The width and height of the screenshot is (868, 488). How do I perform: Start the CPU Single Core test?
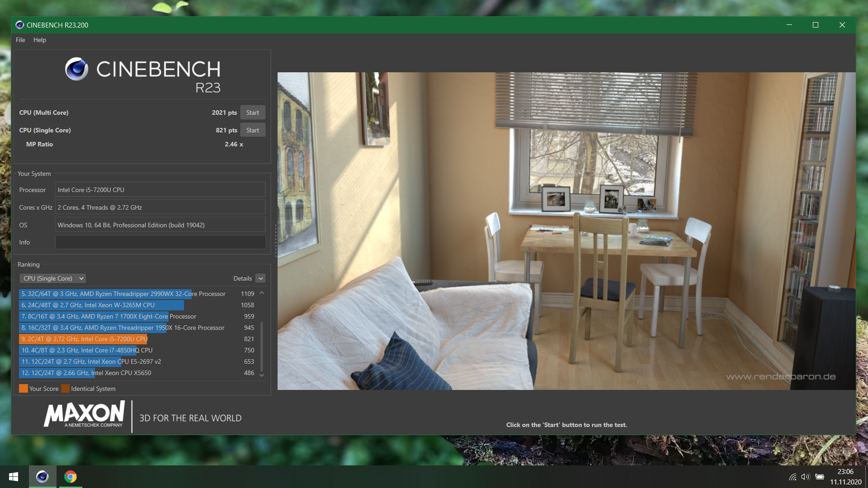[252, 130]
